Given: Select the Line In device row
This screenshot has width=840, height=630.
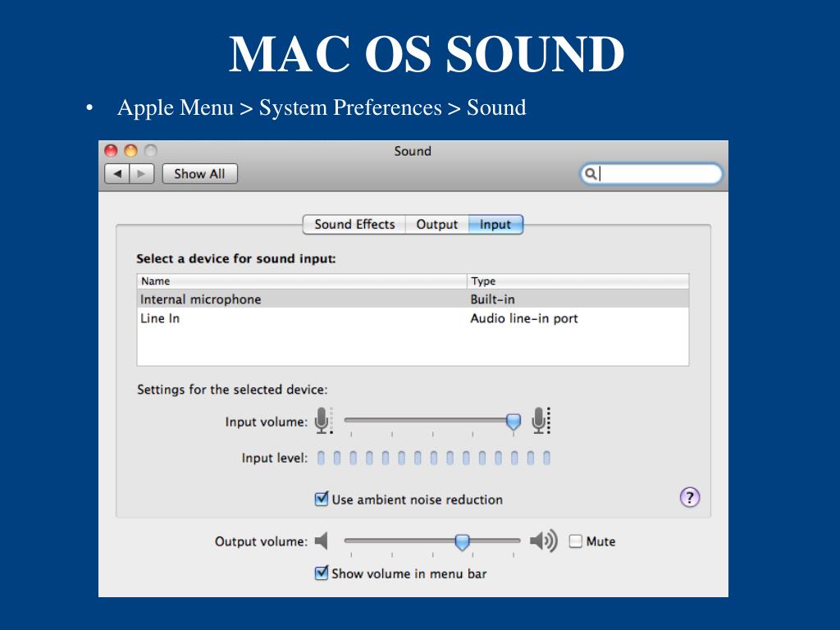Looking at the screenshot, I should (413, 318).
